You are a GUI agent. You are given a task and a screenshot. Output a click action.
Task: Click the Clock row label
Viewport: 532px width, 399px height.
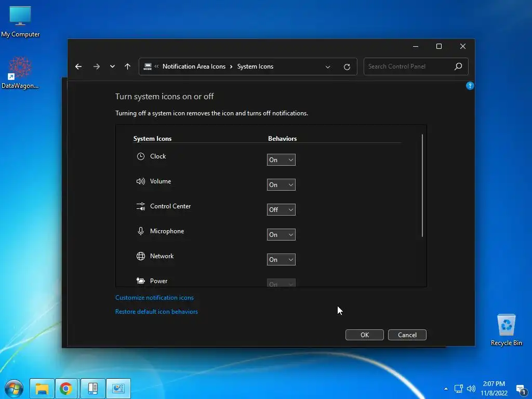click(158, 156)
